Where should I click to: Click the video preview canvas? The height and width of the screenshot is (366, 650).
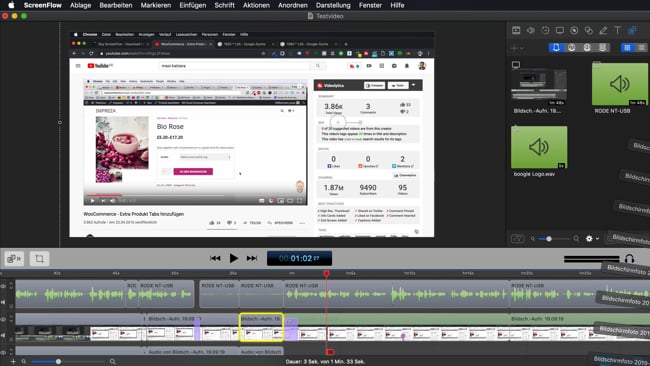point(252,134)
